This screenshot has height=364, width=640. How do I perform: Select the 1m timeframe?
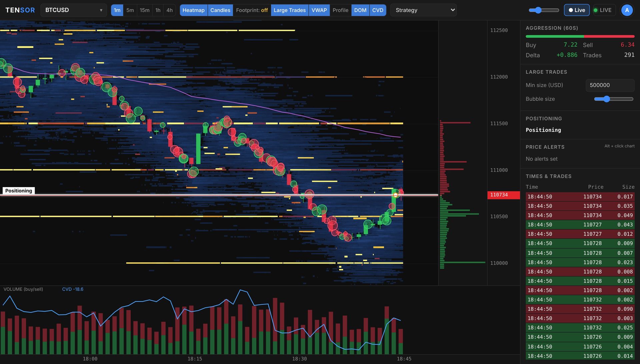coord(117,10)
